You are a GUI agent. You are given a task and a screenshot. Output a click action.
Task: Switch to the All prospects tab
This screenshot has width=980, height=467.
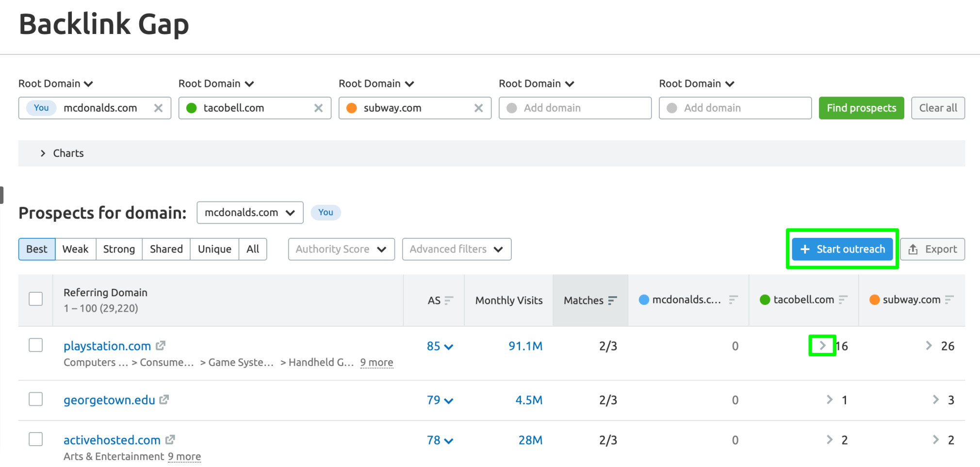253,249
